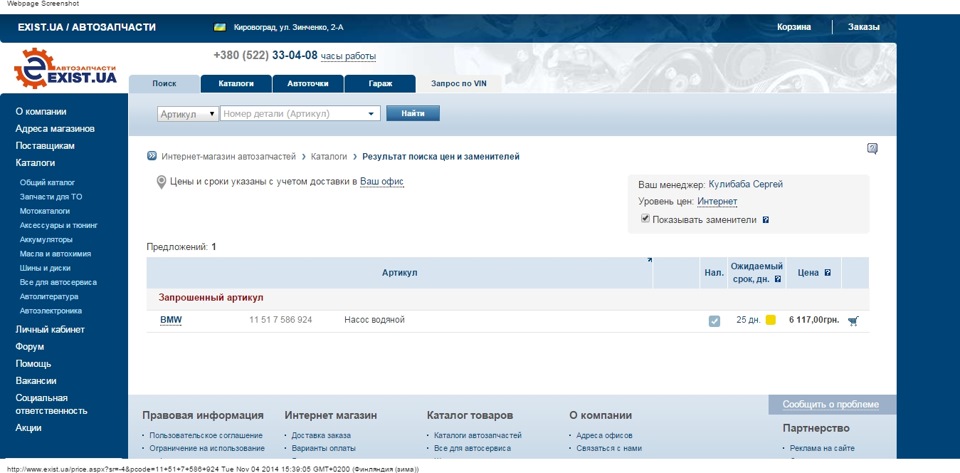
Task: Click Пользовательское соглашение footer link
Action: 206,435
